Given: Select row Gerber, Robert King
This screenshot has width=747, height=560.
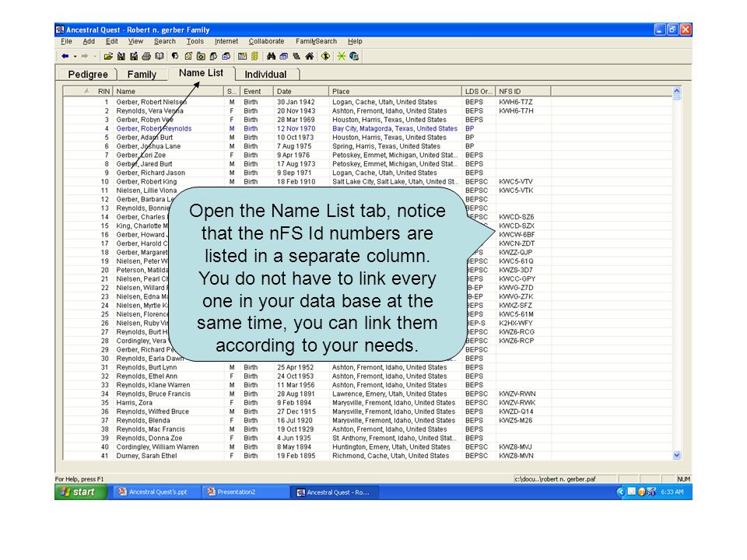Looking at the screenshot, I should [366, 181].
